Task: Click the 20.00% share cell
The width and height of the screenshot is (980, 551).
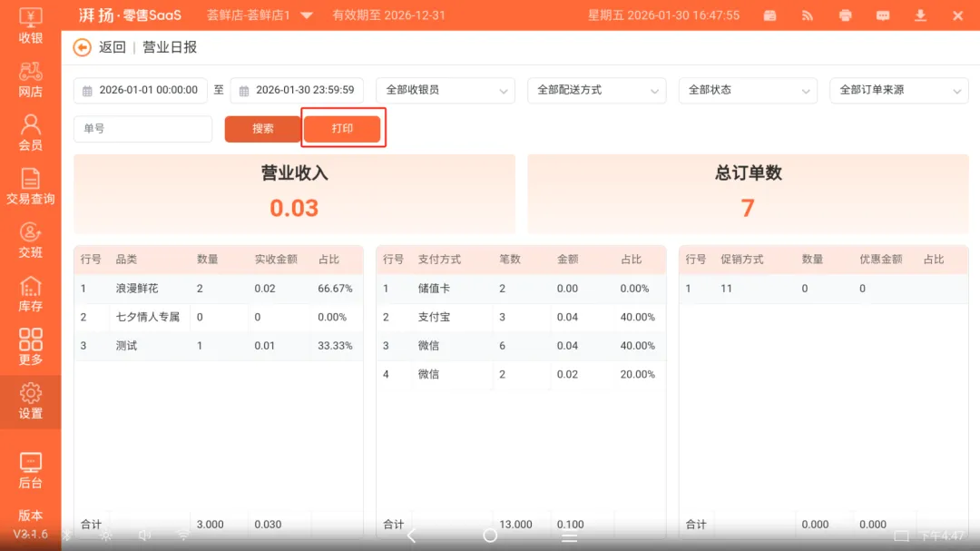Action: click(x=638, y=375)
